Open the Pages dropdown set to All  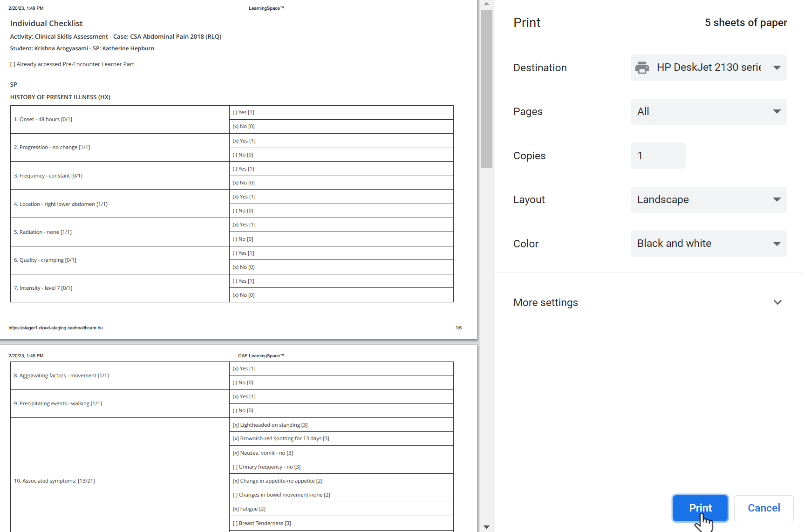coord(709,112)
